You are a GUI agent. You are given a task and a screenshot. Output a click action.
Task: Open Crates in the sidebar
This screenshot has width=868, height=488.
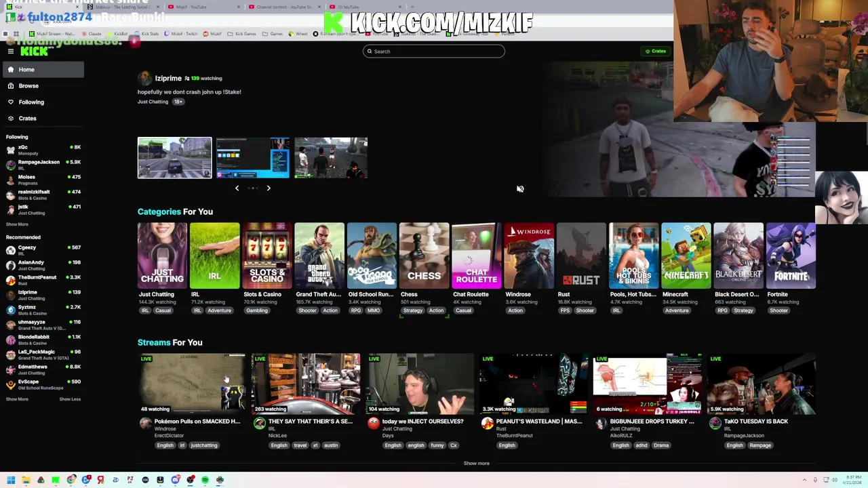point(43,118)
